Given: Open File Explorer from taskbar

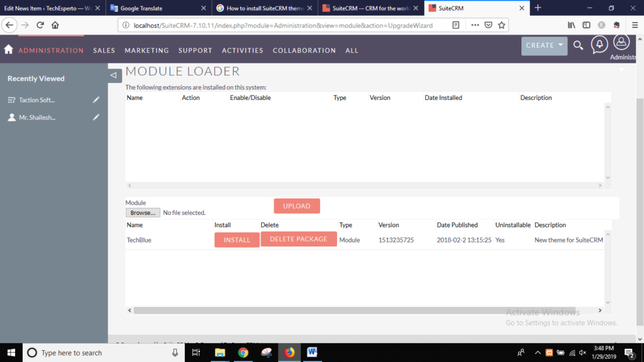Looking at the screenshot, I should pos(219,353).
